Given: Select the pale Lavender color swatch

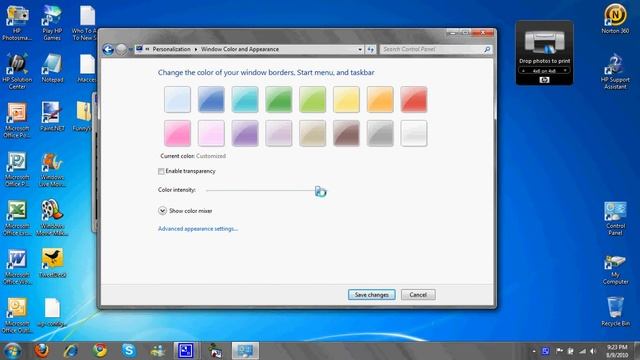Looking at the screenshot, I should click(x=279, y=133).
